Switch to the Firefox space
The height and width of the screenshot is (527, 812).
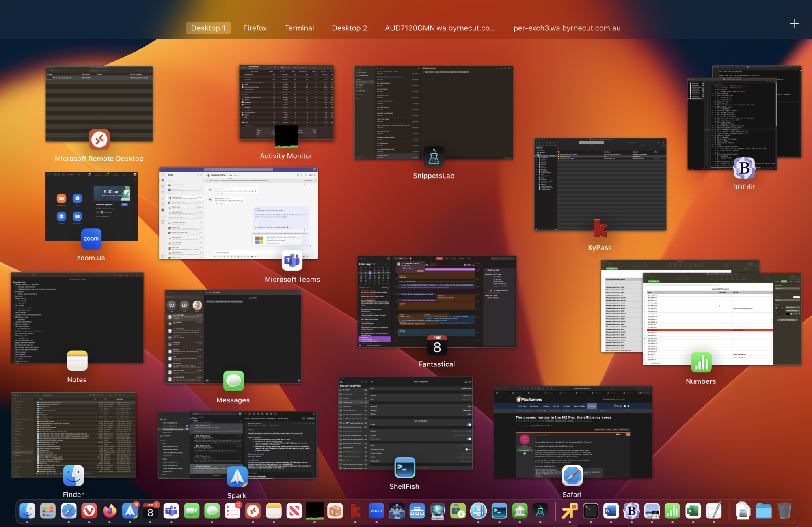[x=255, y=28]
